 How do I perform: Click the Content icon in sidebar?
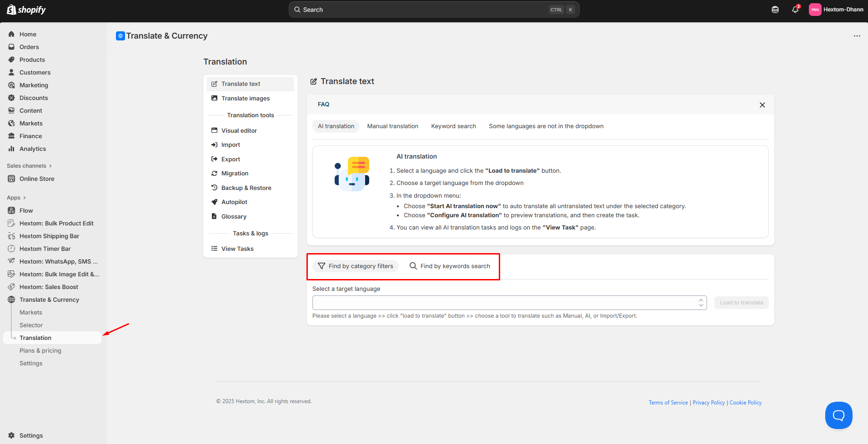[x=11, y=110]
